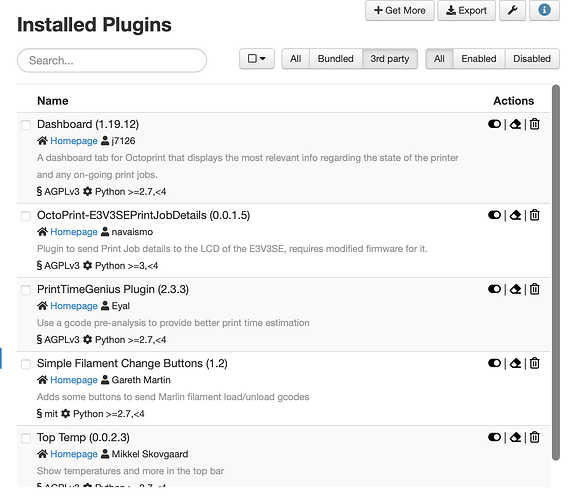The height and width of the screenshot is (500, 571).
Task: Click trash icon for Simple Filament Change Buttons
Action: 535,363
